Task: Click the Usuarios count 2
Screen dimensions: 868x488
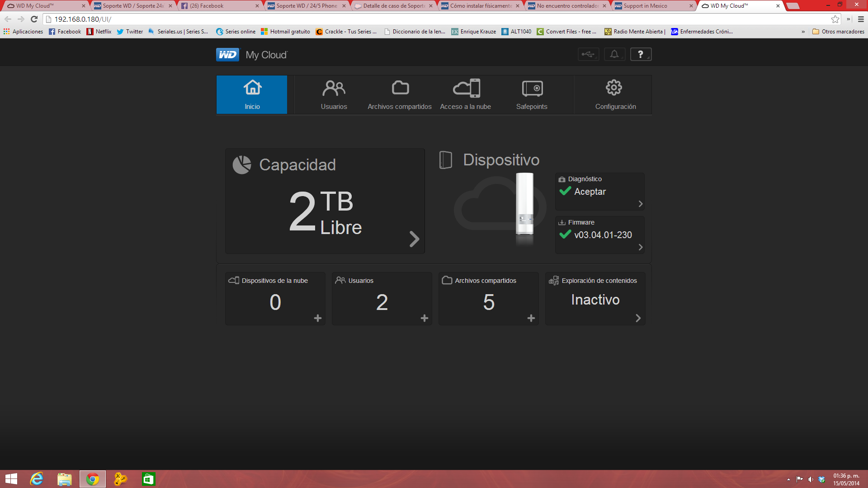Action: (382, 302)
